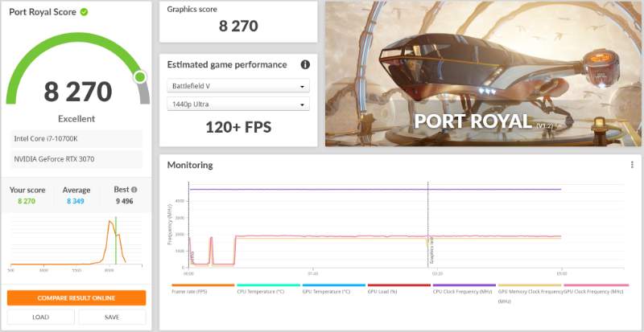644x332 pixels.
Task: Click the green verified checkmark icon
Action: [x=84, y=12]
